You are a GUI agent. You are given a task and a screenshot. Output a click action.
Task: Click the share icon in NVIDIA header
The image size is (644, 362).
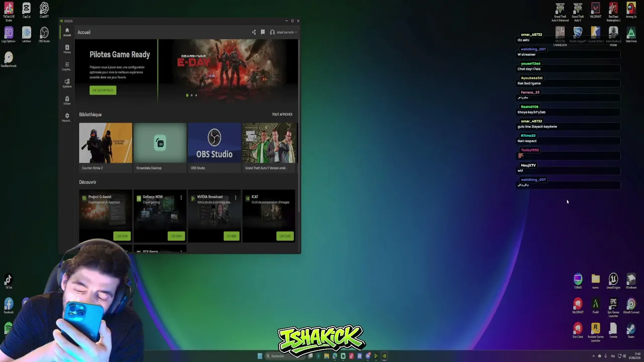(x=254, y=32)
